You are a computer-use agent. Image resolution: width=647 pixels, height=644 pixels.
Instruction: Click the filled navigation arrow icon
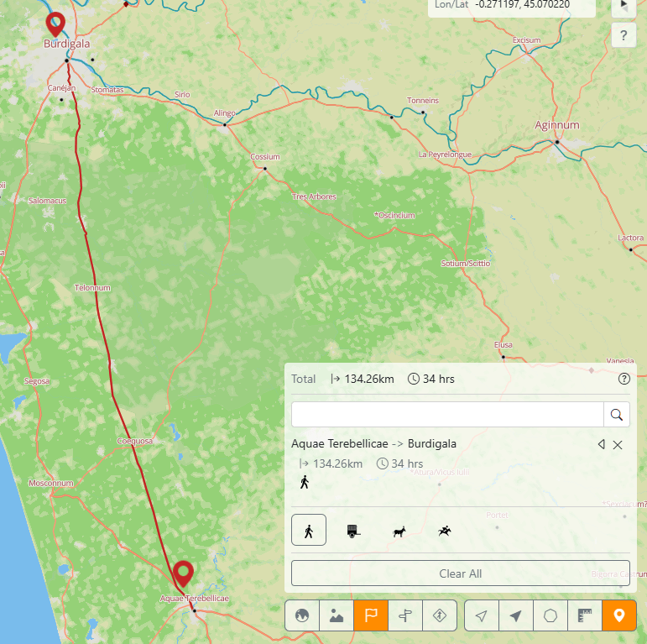tap(516, 615)
